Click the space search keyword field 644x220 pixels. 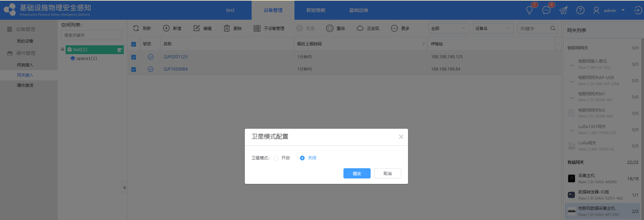pos(91,35)
